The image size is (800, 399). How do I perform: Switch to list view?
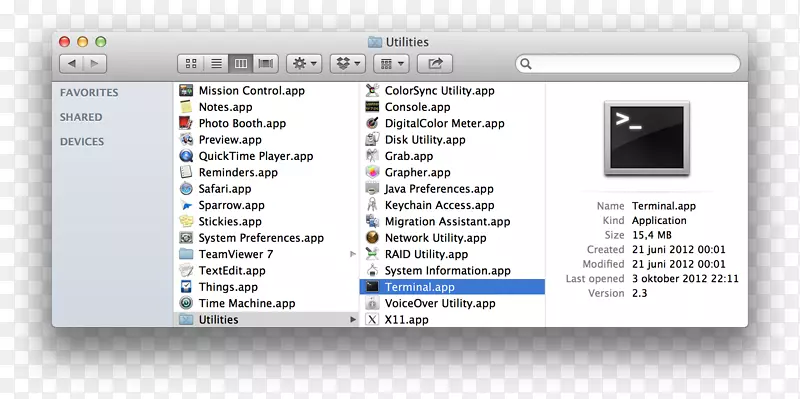(216, 64)
